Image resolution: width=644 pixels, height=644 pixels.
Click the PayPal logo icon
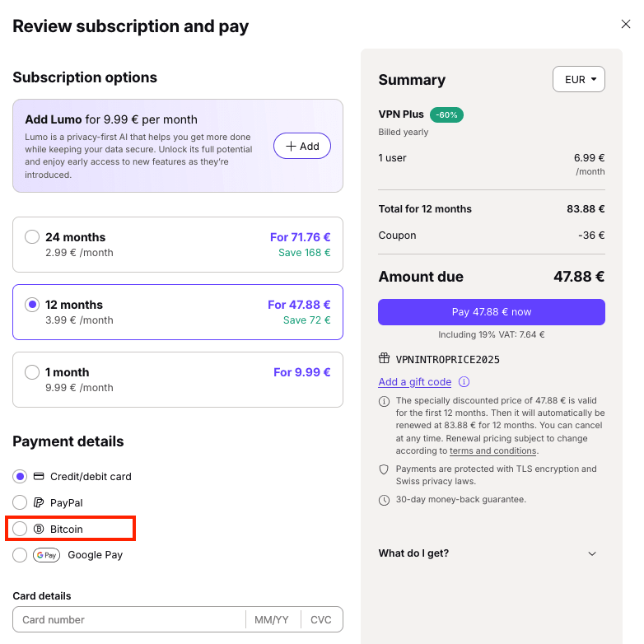point(39,502)
